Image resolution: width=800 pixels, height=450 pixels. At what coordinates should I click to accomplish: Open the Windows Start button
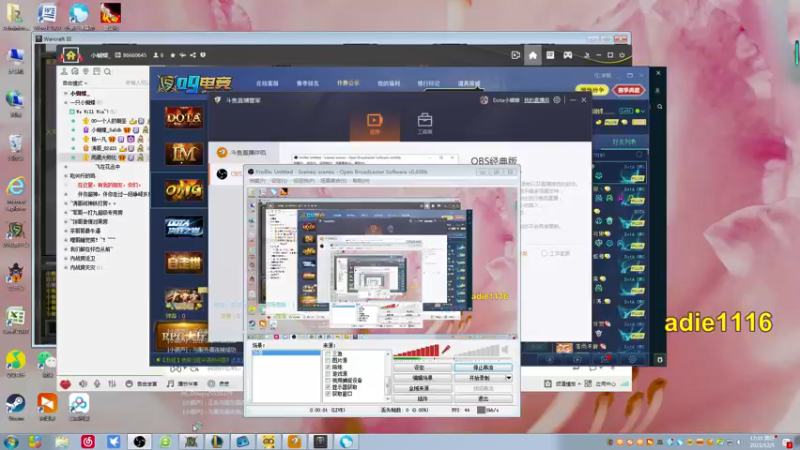(x=11, y=441)
